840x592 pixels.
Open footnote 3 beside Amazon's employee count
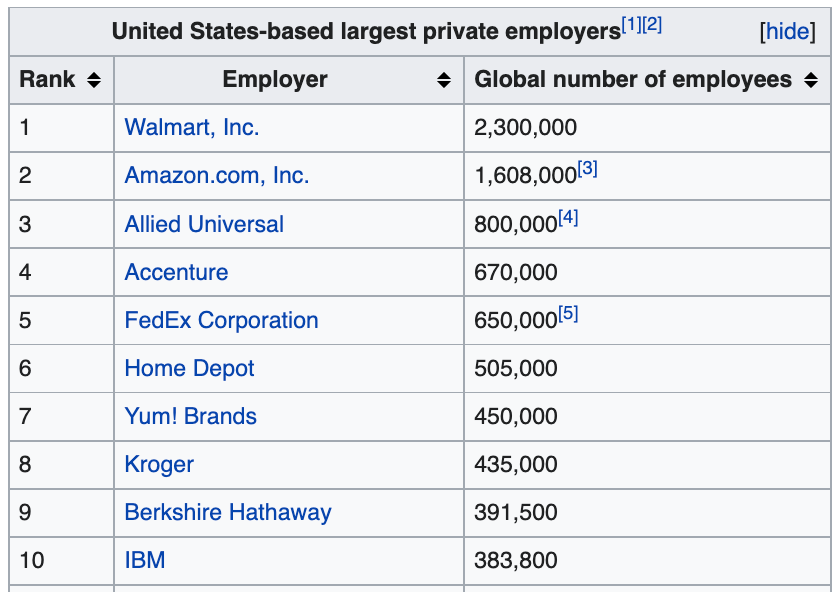[588, 169]
